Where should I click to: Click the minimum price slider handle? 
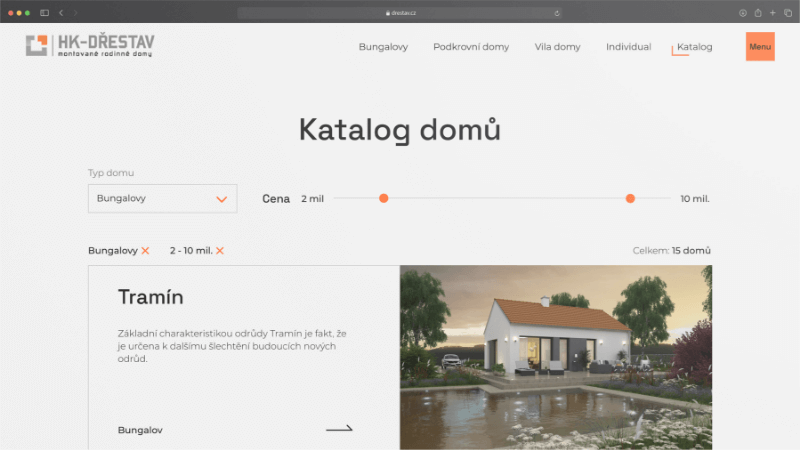(x=383, y=198)
